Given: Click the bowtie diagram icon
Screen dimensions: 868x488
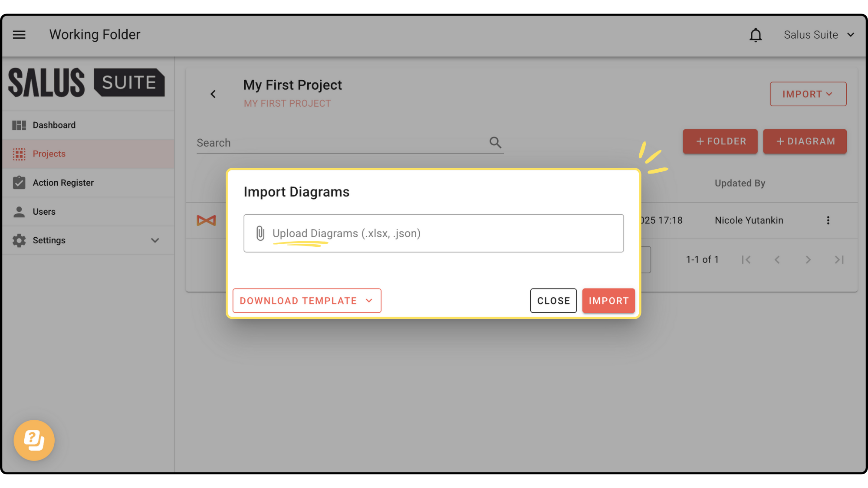Looking at the screenshot, I should (x=206, y=220).
